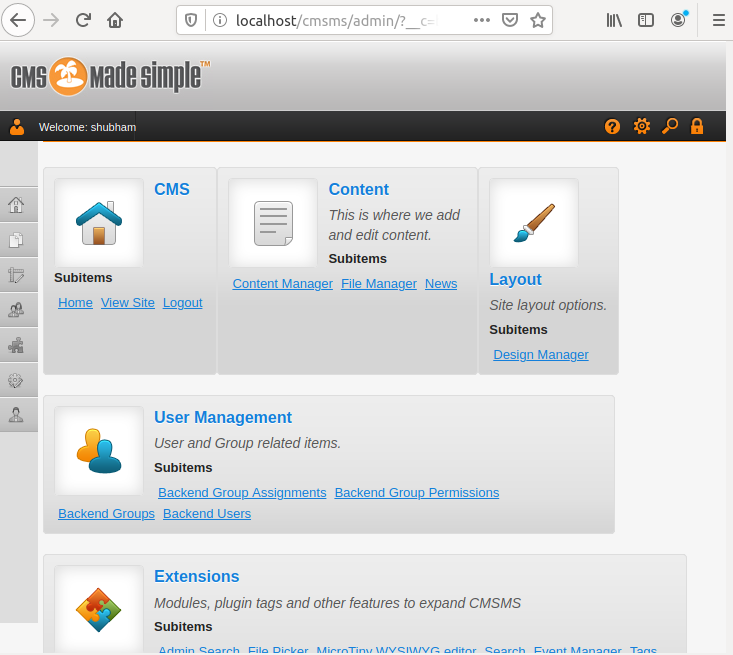Screen dimensions: 733x655
Task: Follow the Home subitem link
Action: click(x=75, y=302)
